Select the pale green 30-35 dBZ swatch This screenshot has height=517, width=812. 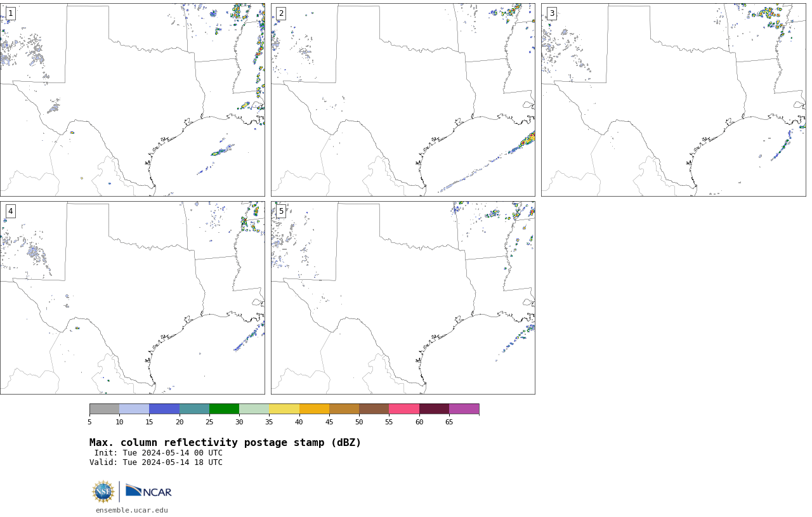click(254, 409)
